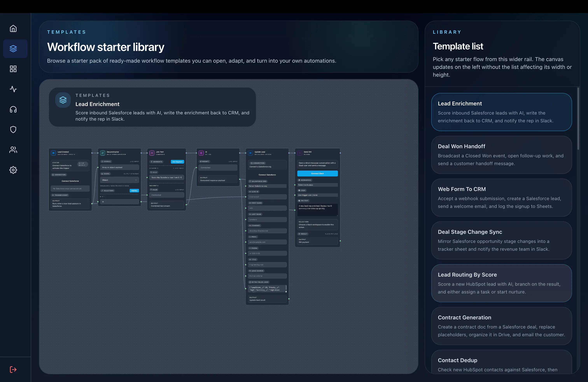Click the DM payload output box

pyautogui.click(x=318, y=241)
